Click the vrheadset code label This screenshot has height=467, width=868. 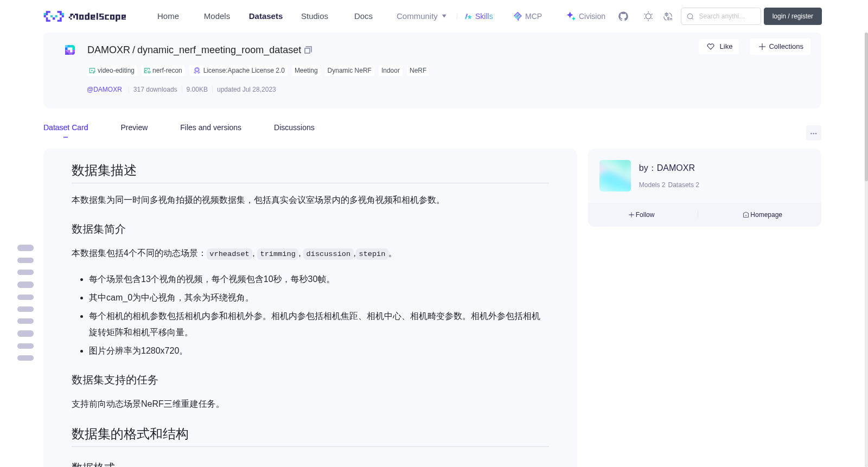[x=229, y=254]
